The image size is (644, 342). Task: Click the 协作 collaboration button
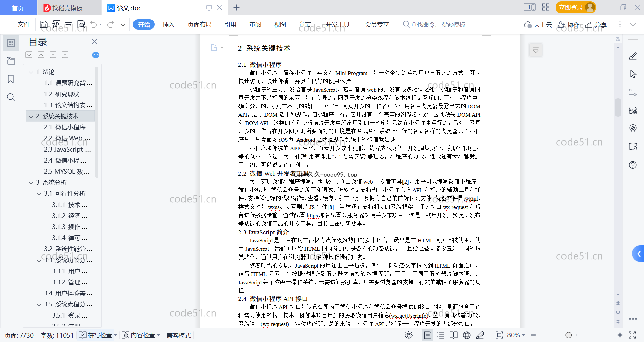[569, 24]
